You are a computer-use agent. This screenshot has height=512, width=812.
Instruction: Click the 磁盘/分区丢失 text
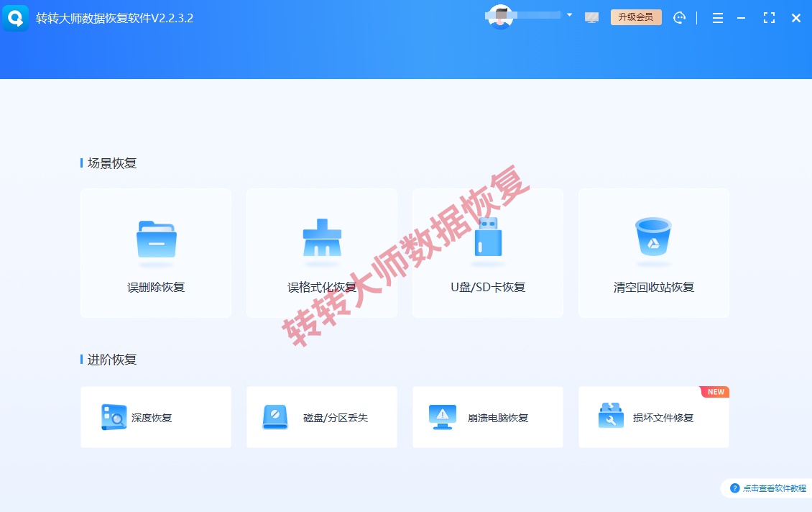click(336, 418)
